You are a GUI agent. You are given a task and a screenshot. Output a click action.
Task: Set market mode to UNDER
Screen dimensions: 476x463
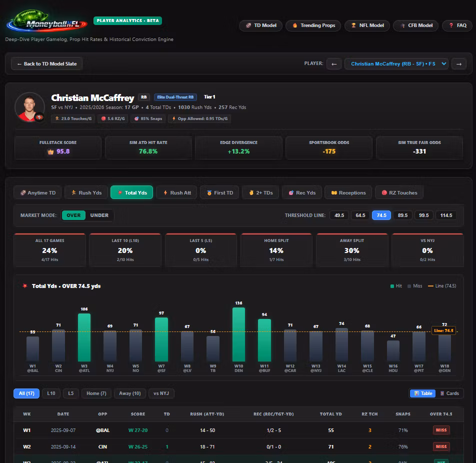[99, 215]
